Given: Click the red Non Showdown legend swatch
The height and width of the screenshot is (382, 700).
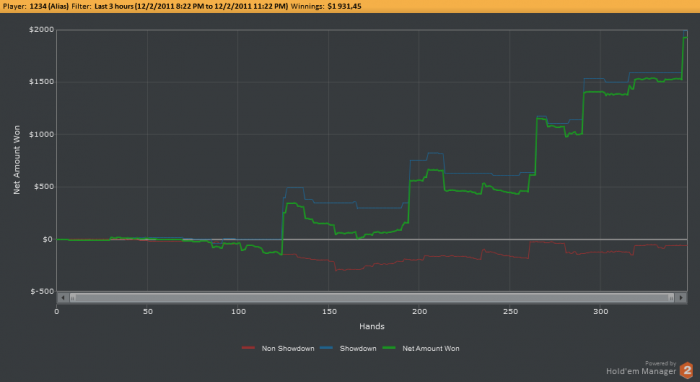Looking at the screenshot, I should pyautogui.click(x=248, y=348).
